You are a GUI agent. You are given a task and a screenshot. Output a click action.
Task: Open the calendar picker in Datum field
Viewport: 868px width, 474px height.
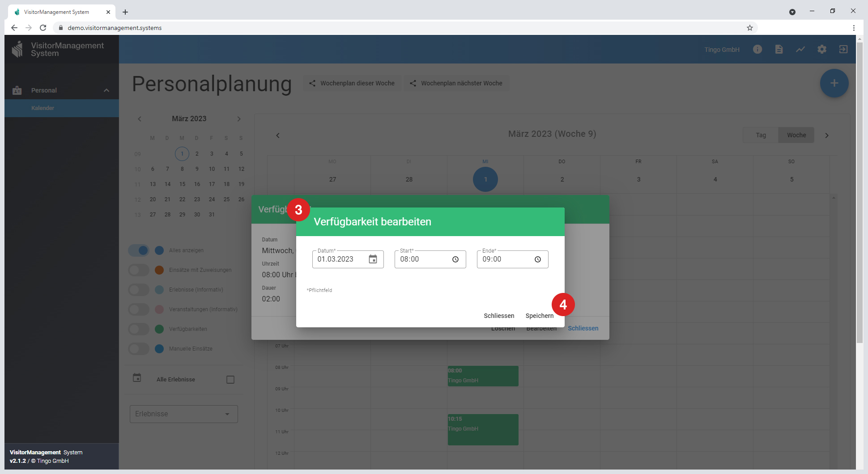click(x=373, y=259)
